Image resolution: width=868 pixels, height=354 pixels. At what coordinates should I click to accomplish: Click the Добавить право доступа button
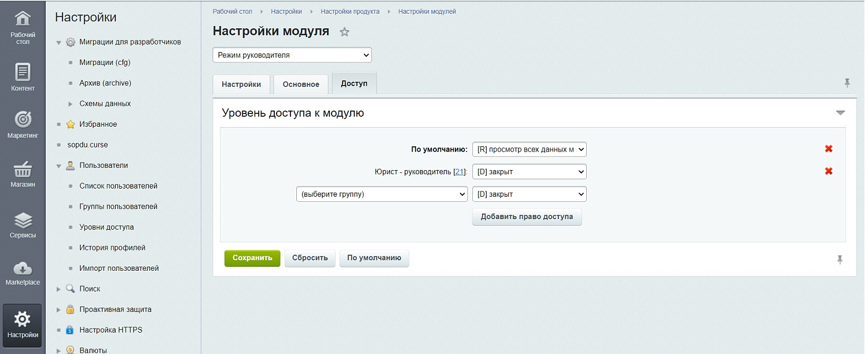[527, 216]
